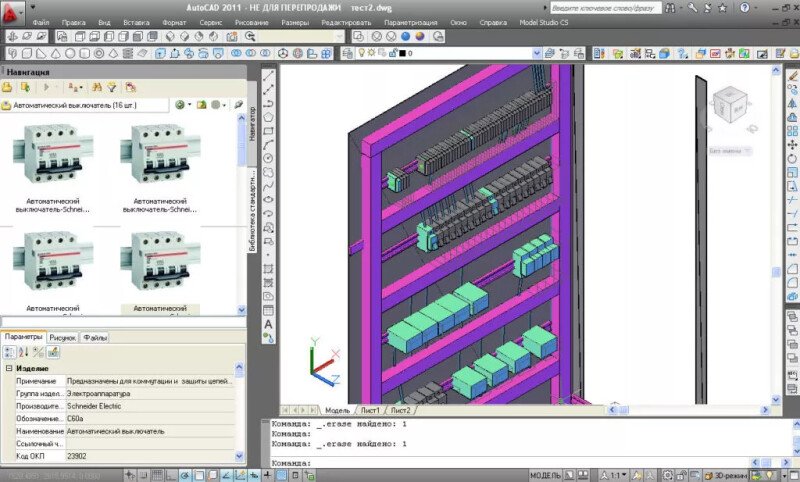This screenshot has width=800, height=482.
Task: Open the annotation scale 1:1 dropdown
Action: 616,475
